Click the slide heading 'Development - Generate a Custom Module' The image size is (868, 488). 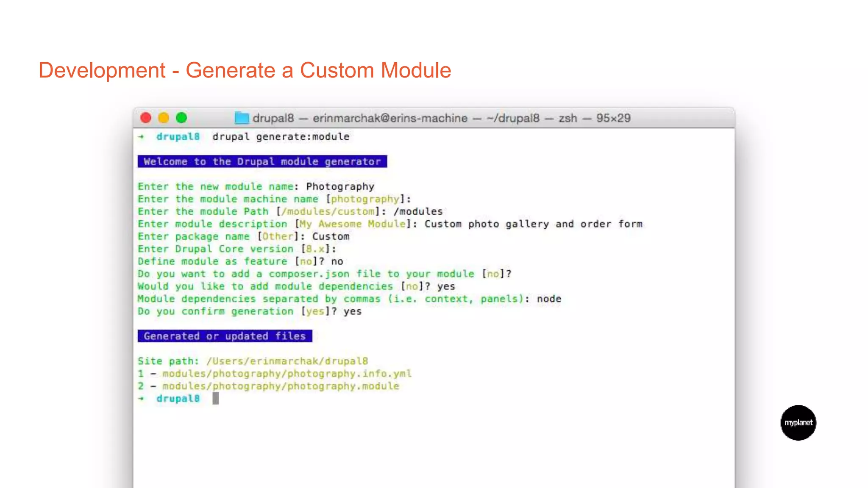[245, 70]
